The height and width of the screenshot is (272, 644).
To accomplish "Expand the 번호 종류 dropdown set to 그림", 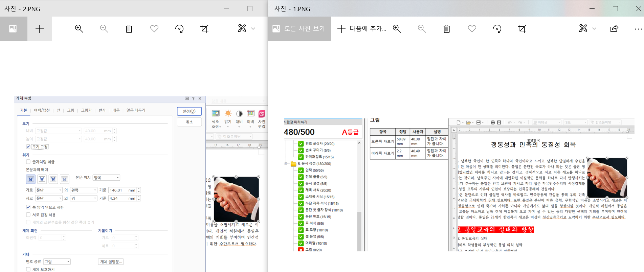I will pyautogui.click(x=57, y=262).
